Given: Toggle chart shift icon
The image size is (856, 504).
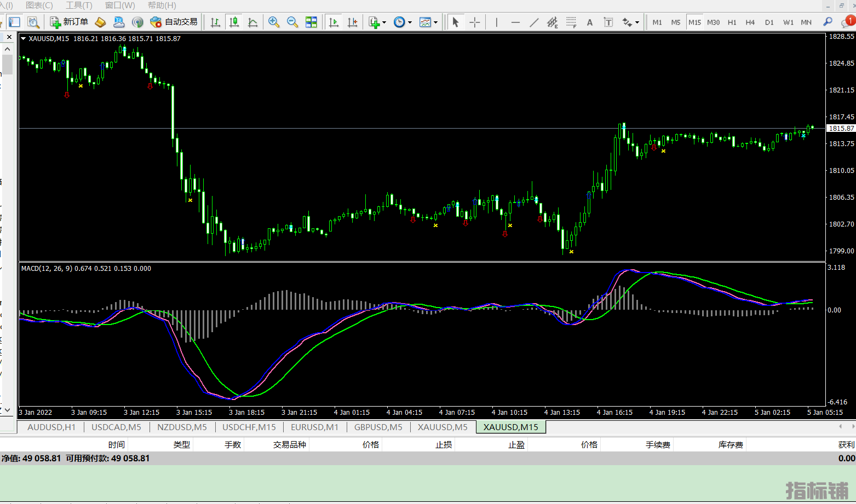Looking at the screenshot, I should (x=352, y=22).
